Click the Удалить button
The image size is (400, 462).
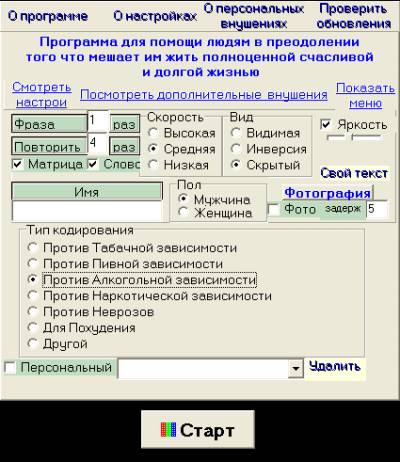(x=335, y=366)
